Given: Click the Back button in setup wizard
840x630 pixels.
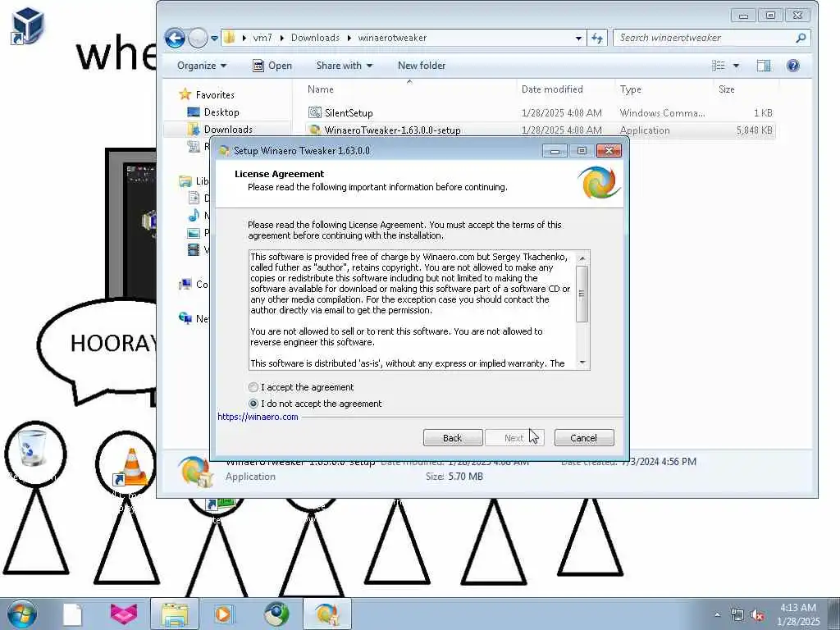Looking at the screenshot, I should coord(453,438).
